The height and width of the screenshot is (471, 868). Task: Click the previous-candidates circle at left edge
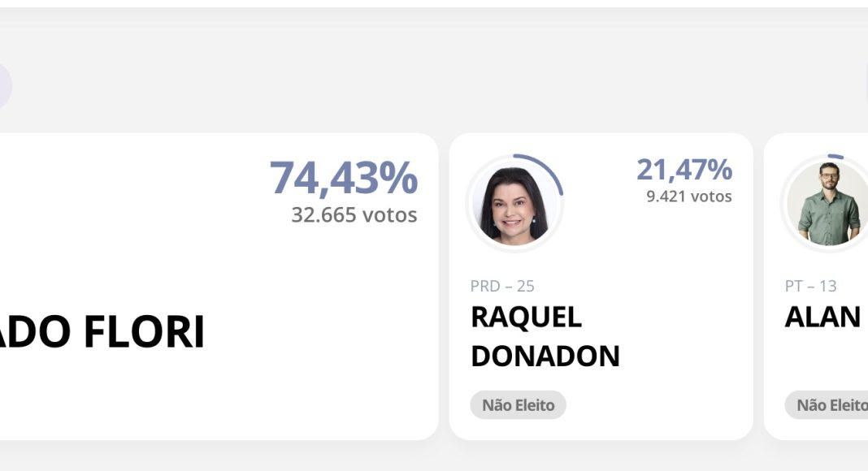(4, 85)
